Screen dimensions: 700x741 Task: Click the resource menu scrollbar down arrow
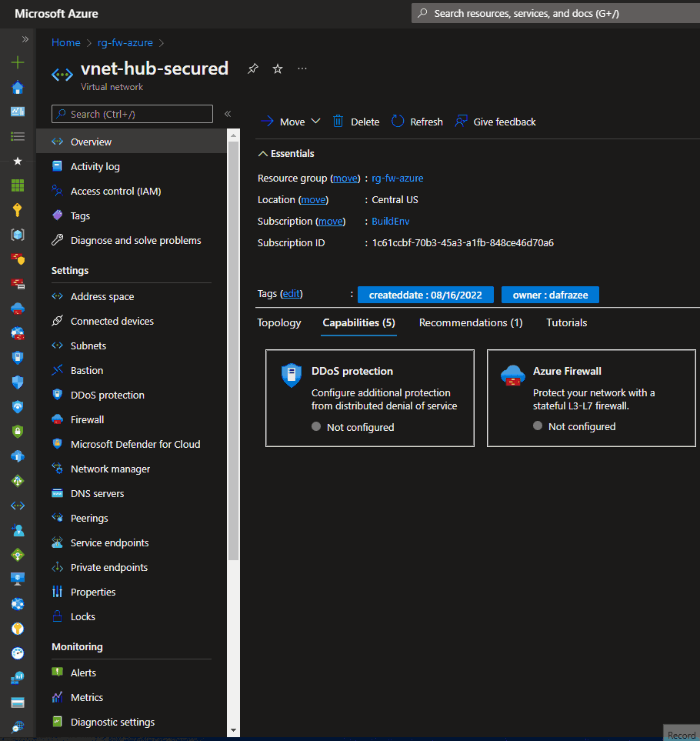point(233,730)
